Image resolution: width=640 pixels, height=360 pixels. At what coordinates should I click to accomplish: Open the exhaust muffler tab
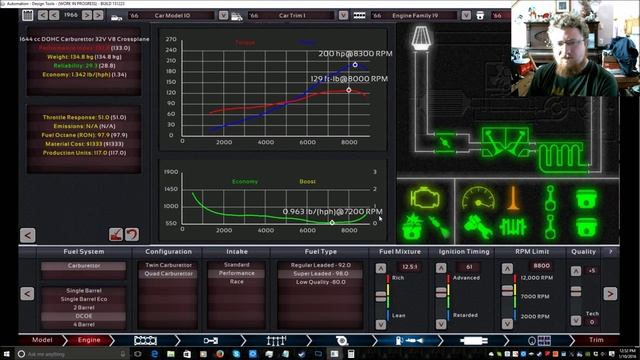coord(473,340)
